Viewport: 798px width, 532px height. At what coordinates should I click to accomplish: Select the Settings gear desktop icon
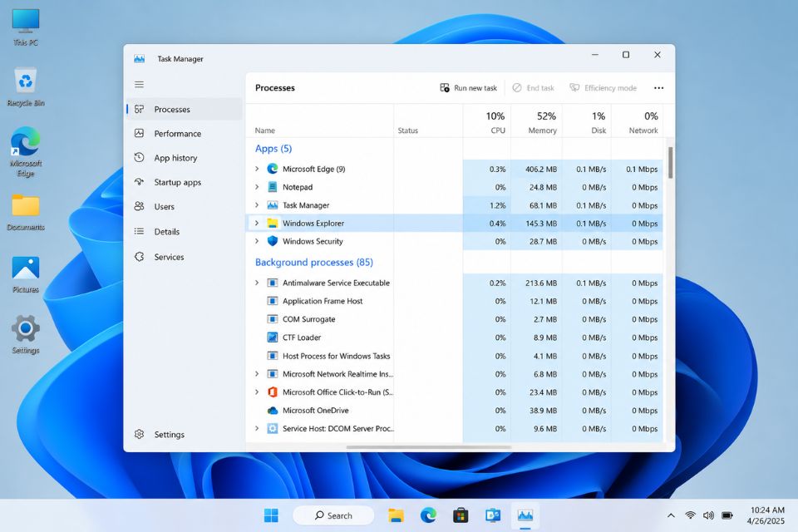[26, 335]
